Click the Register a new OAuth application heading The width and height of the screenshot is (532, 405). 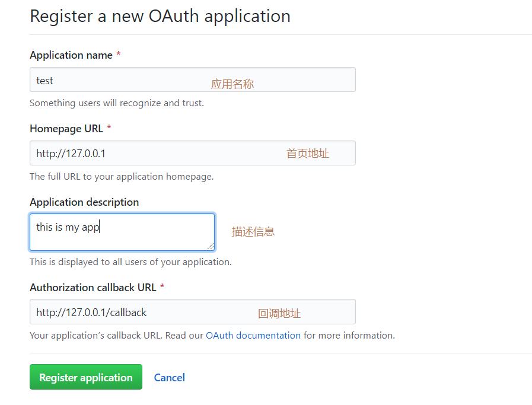coord(160,16)
